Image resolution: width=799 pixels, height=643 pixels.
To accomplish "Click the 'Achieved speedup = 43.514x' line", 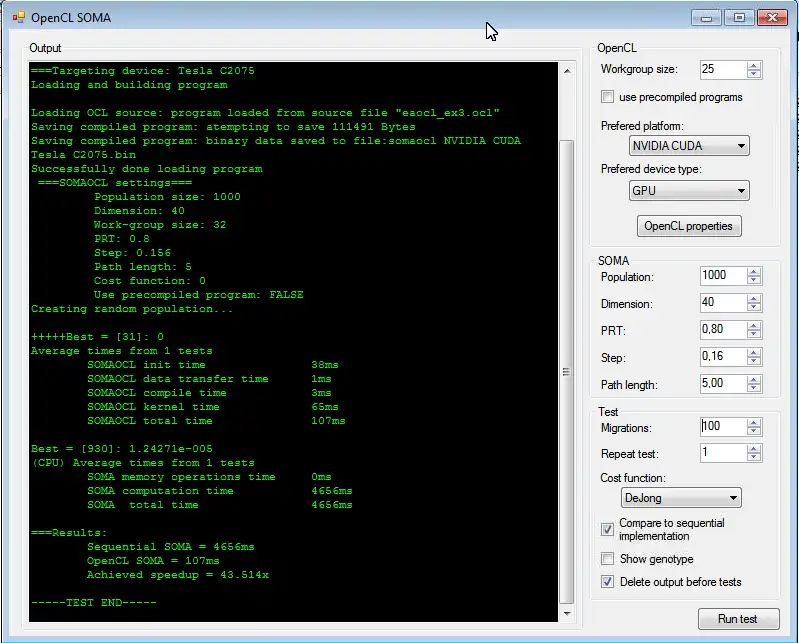I will point(177,575).
